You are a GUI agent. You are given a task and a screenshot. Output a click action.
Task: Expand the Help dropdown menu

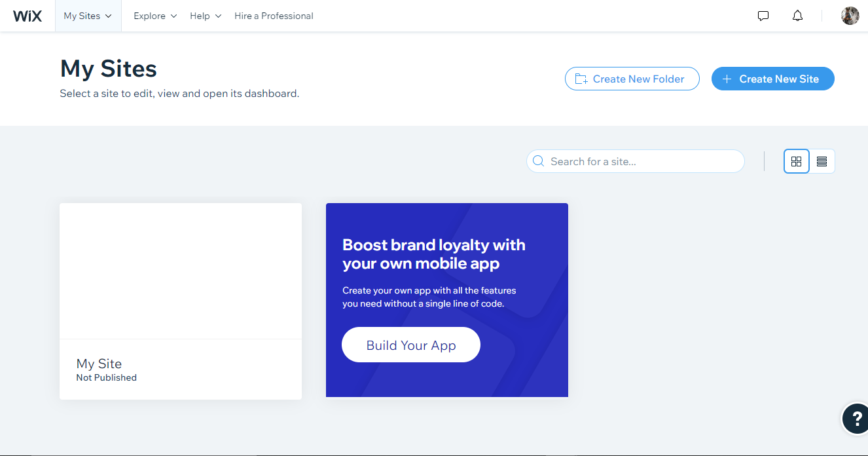[x=206, y=16]
